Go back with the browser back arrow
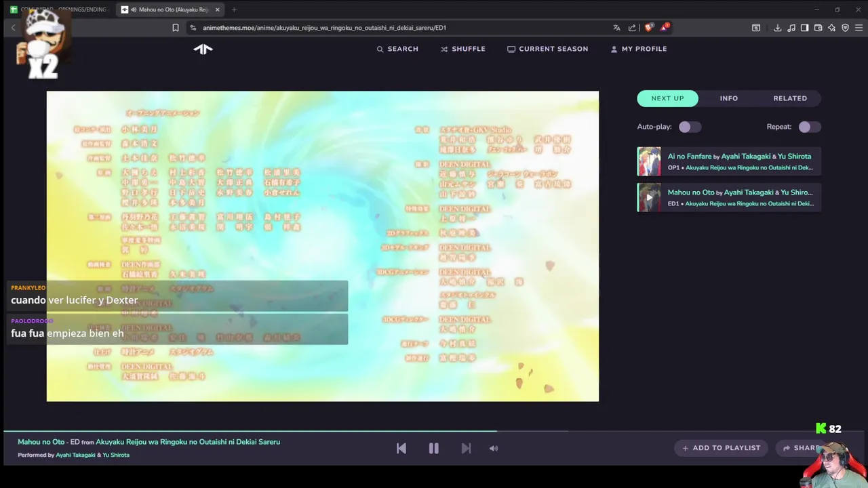 point(13,28)
